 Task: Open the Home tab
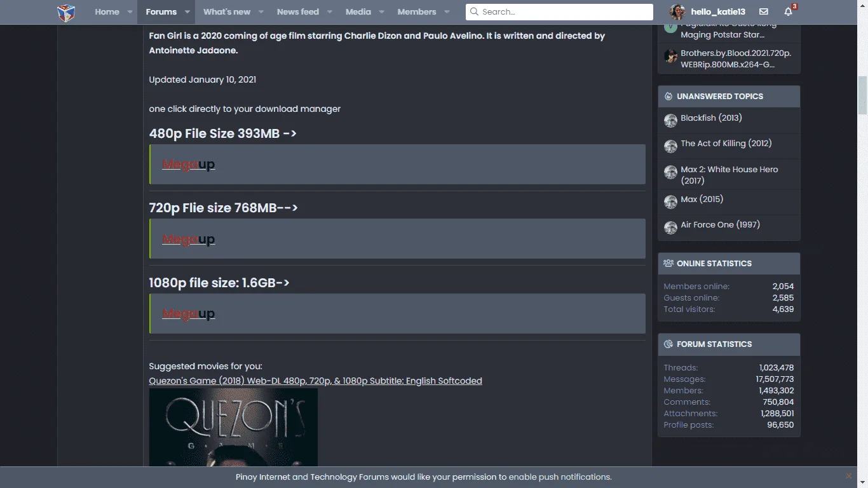click(x=107, y=12)
